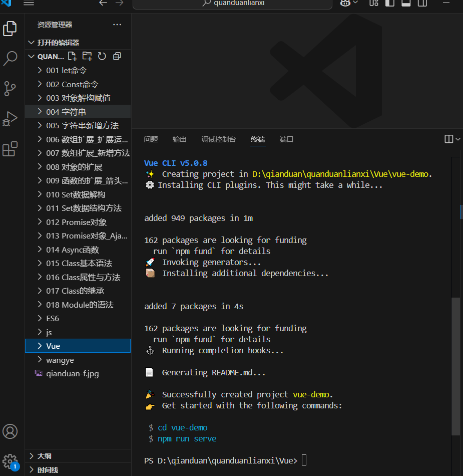Viewport: 463px width, 476px height.
Task: Expand the selected Vue folder
Action: tap(78, 346)
